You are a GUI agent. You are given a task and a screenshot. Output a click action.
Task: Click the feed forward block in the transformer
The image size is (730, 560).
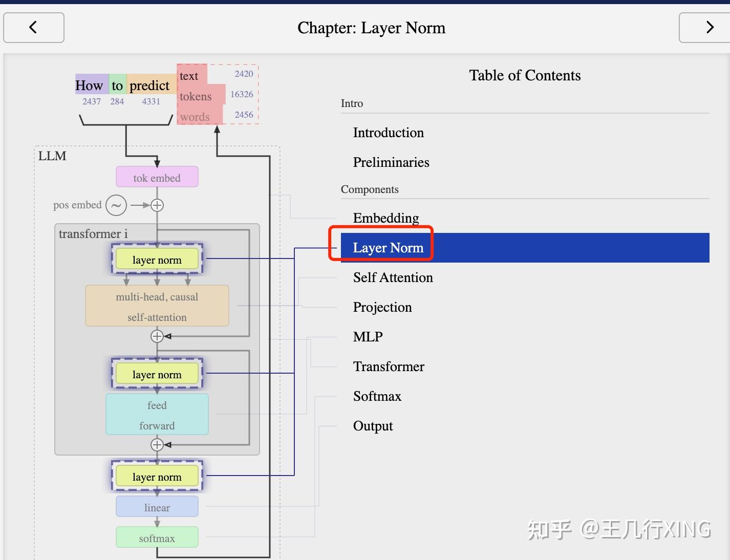tap(157, 415)
